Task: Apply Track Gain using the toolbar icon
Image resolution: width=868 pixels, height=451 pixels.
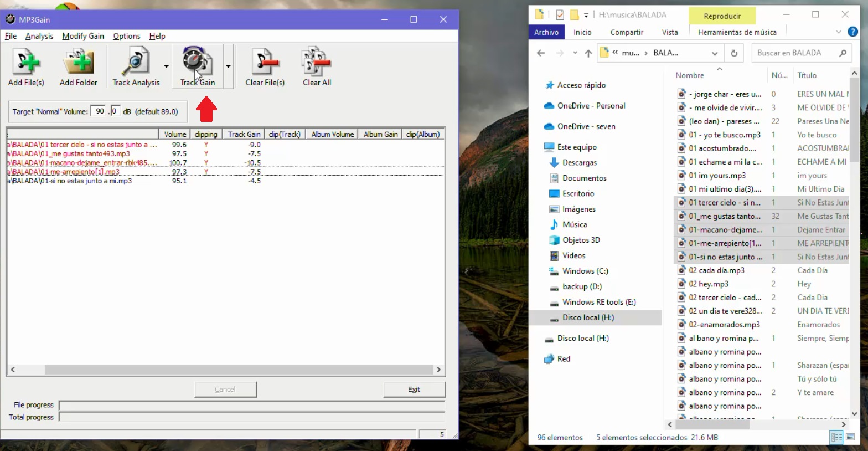Action: (198, 66)
